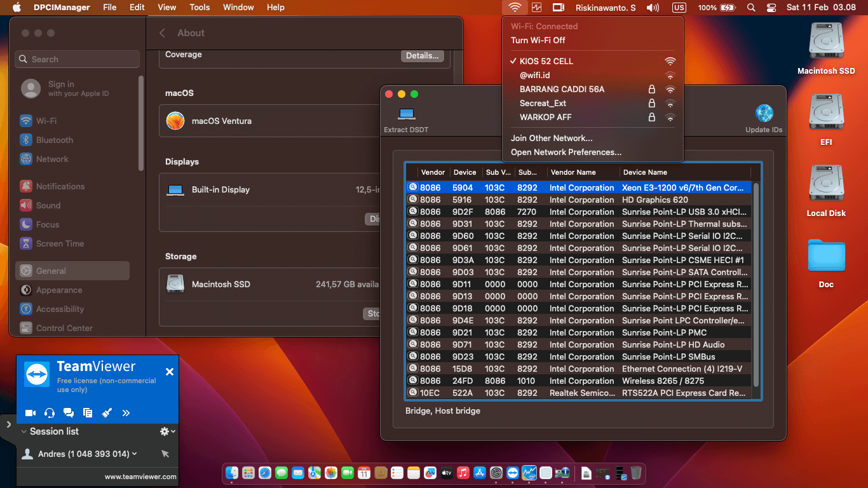Open the File menu
868x488 pixels.
tap(110, 8)
